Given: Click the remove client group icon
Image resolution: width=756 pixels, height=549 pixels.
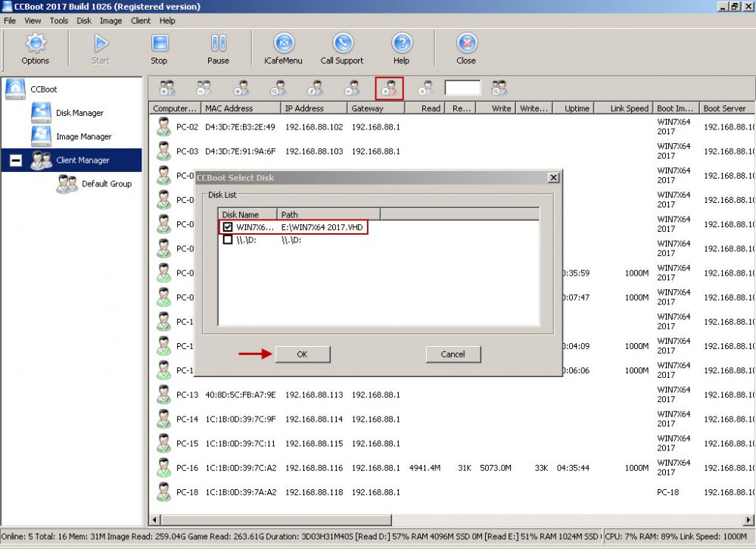Looking at the screenshot, I should coord(204,89).
